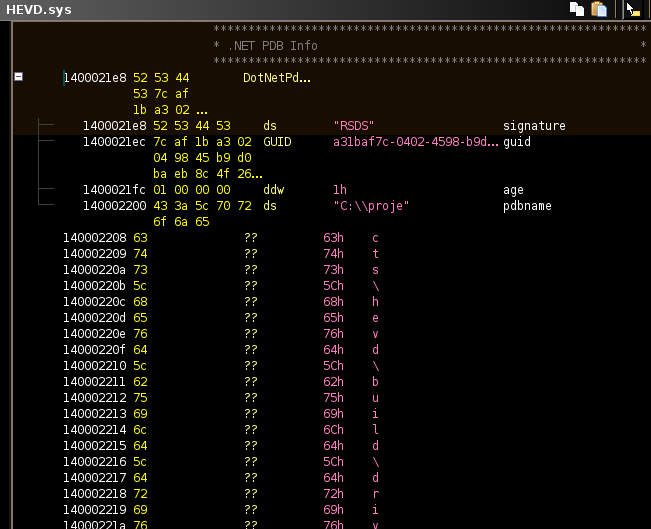Click the 6Ch operand value
Image resolution: width=651 pixels, height=529 pixels.
[x=333, y=430]
